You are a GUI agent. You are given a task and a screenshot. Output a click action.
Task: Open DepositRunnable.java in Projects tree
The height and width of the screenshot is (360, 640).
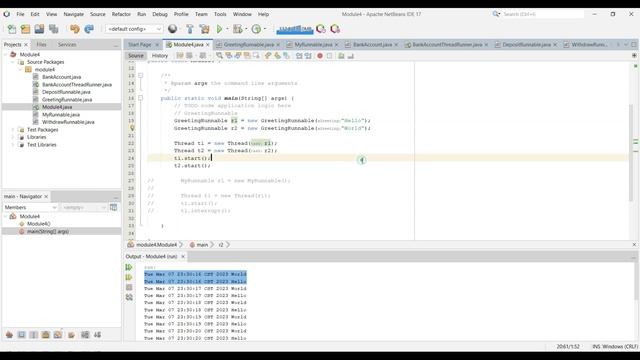(66, 92)
